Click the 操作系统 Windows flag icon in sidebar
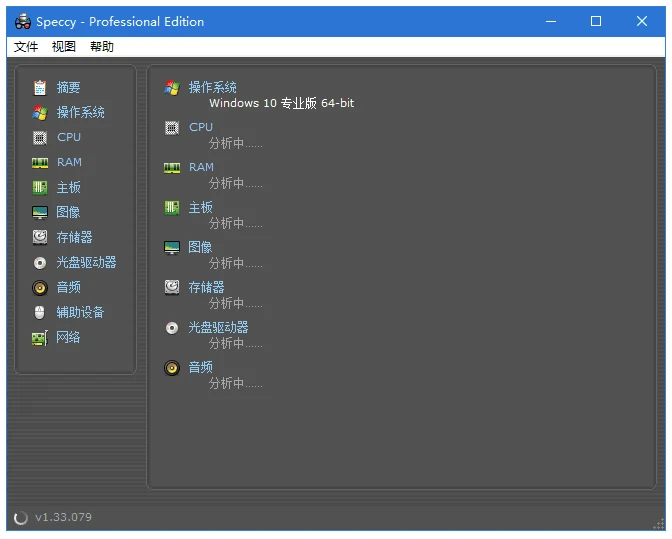The width and height of the screenshot is (672, 539). pyautogui.click(x=40, y=112)
